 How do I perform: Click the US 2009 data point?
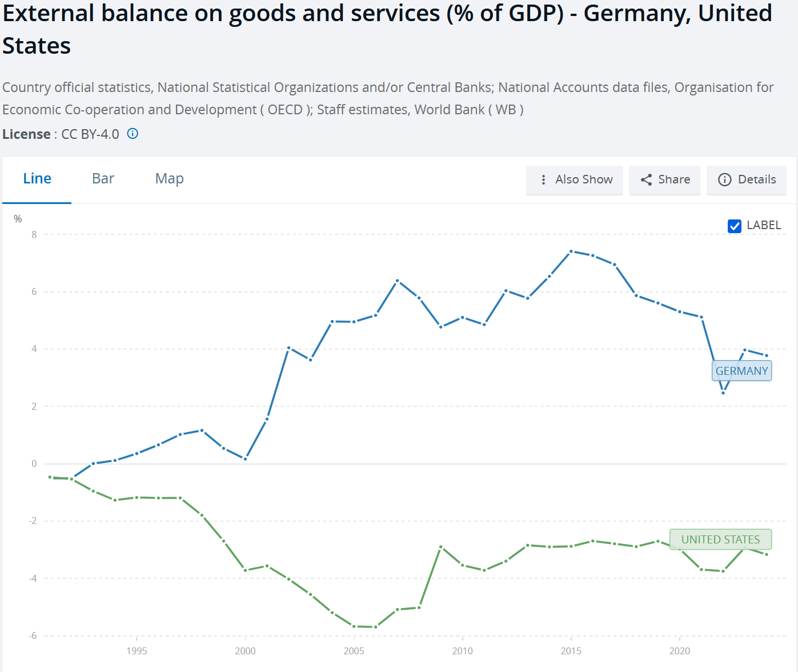pyautogui.click(x=441, y=547)
